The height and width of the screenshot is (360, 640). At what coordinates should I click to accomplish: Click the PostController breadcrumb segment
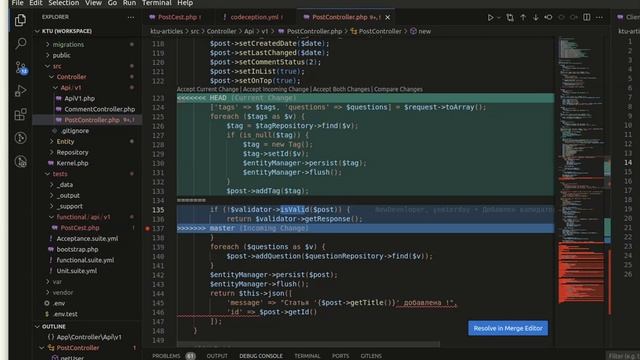(380, 31)
